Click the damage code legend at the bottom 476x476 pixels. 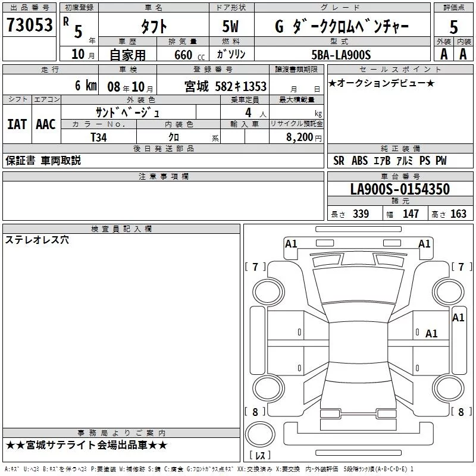(209, 469)
